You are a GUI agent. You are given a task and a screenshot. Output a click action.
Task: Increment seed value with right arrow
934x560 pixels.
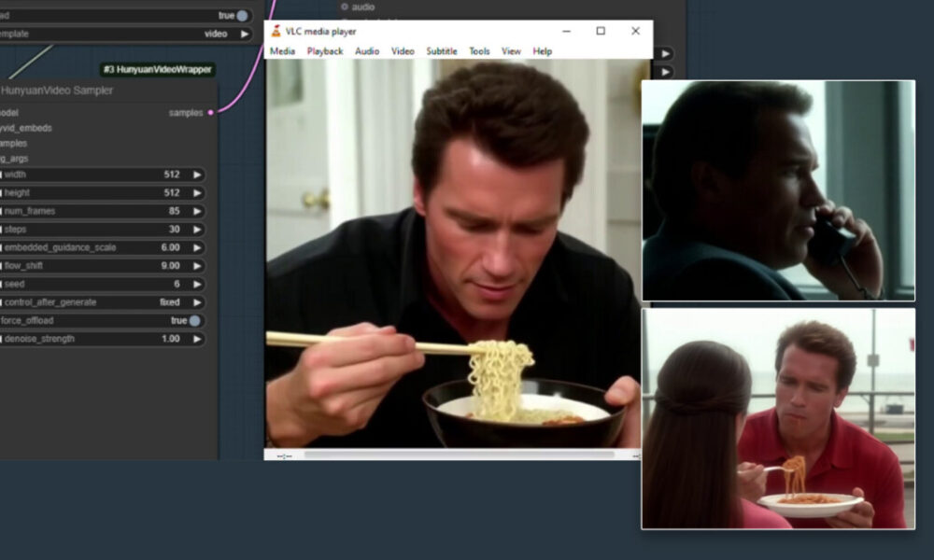click(197, 284)
